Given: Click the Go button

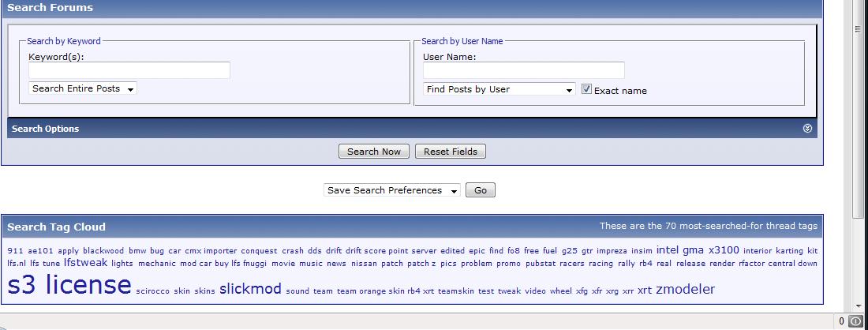Looking at the screenshot, I should pos(481,190).
